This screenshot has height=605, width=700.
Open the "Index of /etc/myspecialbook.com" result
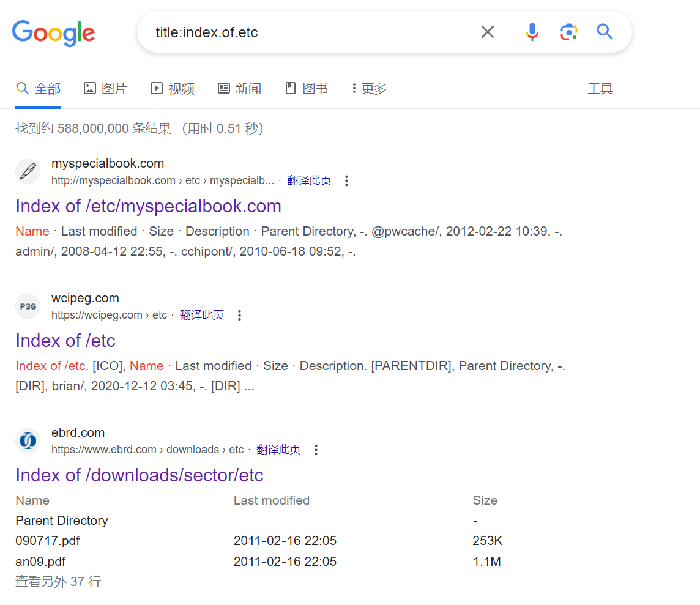[x=148, y=206]
